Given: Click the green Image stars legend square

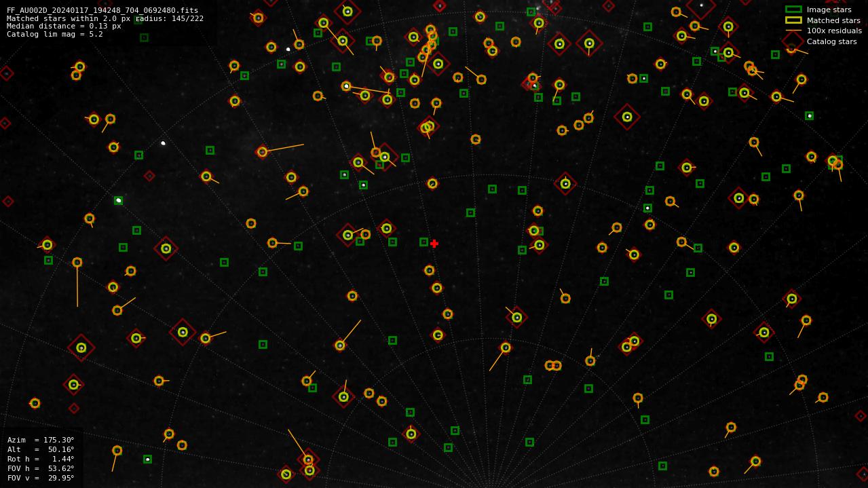Looking at the screenshot, I should pyautogui.click(x=793, y=10).
